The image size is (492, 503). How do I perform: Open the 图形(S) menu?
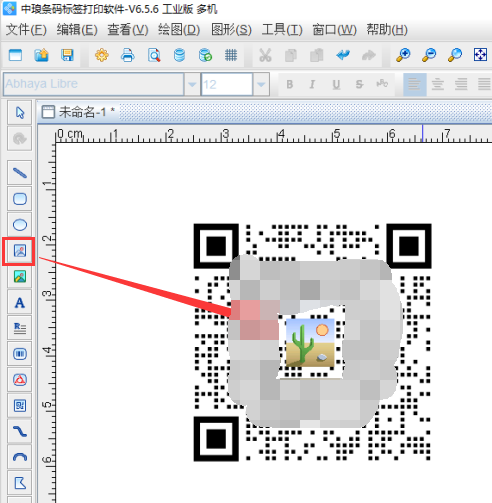pyautogui.click(x=231, y=30)
